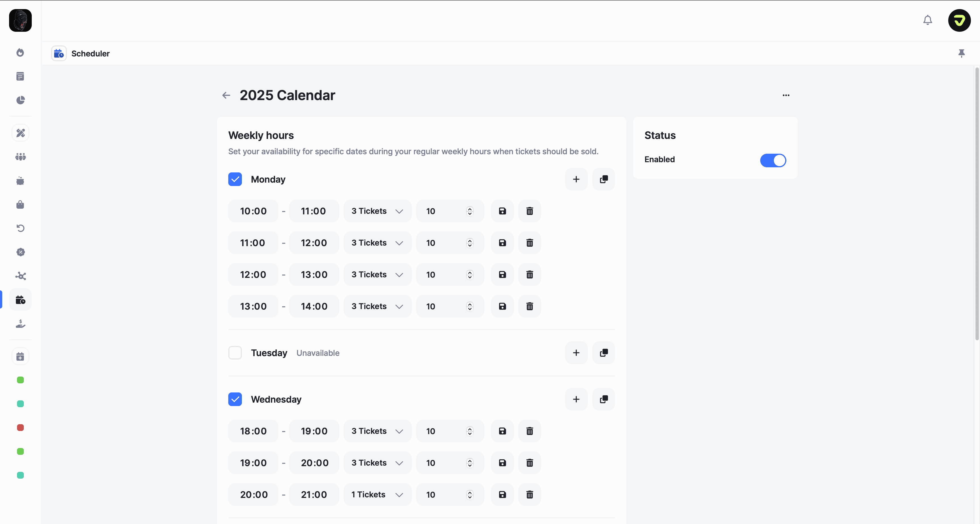Click the Monday 13:00 start time field

point(253,306)
